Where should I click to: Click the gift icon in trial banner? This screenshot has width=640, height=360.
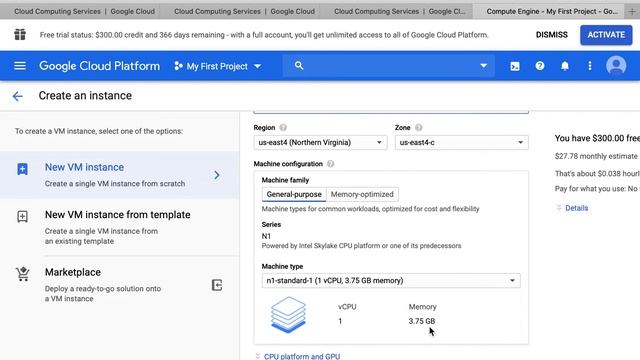coord(20,35)
